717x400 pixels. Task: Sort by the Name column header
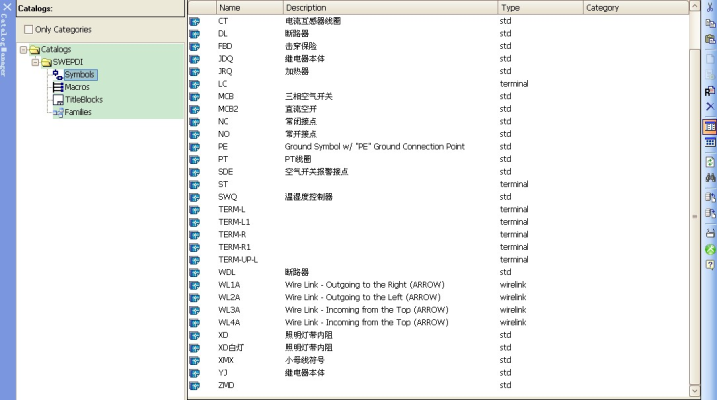pos(248,7)
